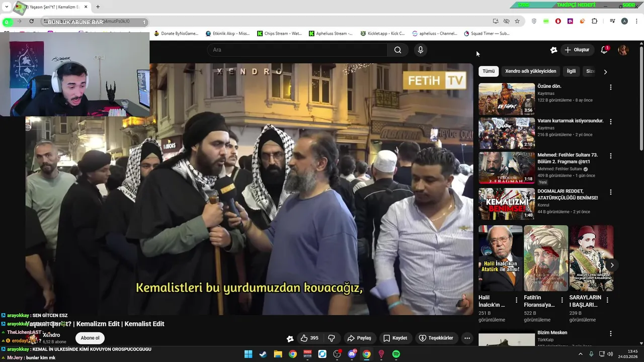Open Bizim Mesken video title

coord(552,333)
